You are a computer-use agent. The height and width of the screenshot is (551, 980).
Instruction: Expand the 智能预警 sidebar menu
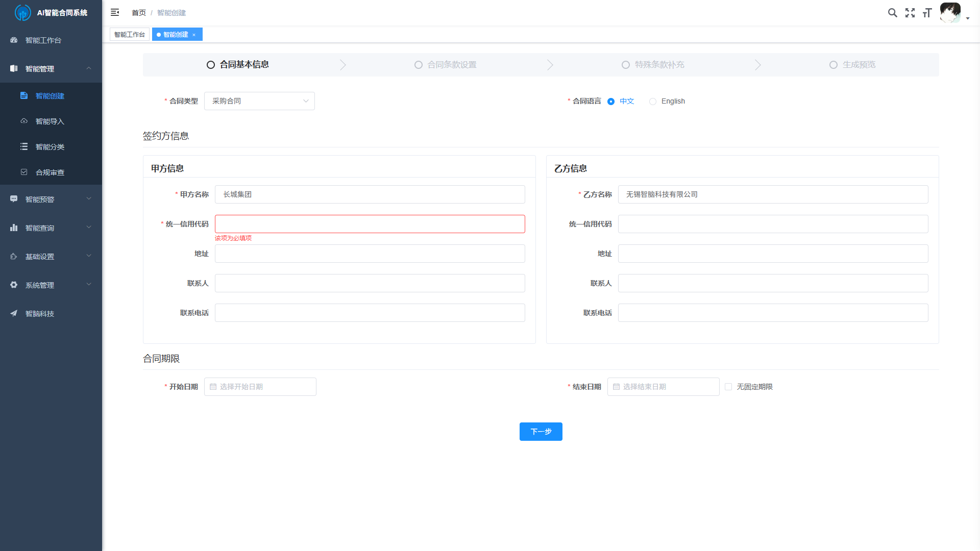(x=51, y=199)
